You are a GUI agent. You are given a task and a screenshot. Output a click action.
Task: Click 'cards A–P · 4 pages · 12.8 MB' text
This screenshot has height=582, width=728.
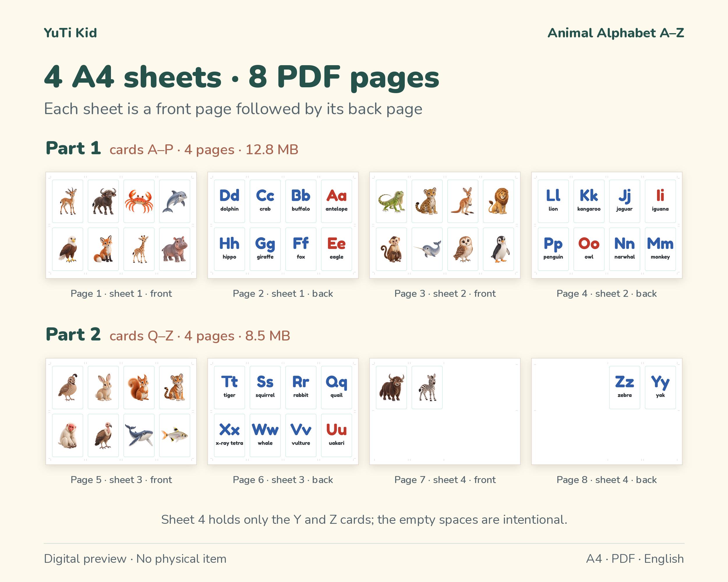[x=204, y=150]
